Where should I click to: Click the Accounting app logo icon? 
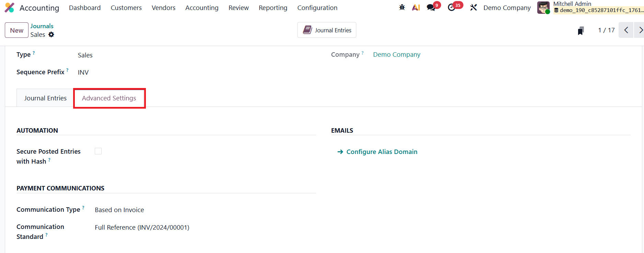click(x=9, y=8)
